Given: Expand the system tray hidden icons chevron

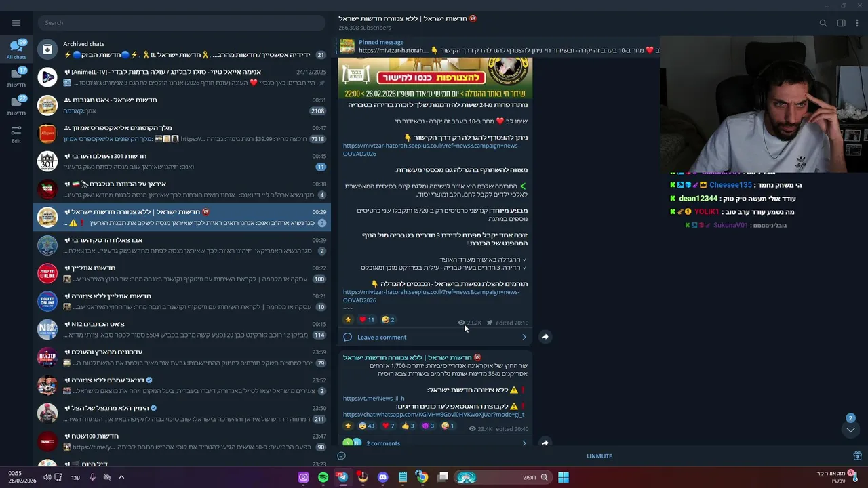Looking at the screenshot, I should click(x=121, y=477).
